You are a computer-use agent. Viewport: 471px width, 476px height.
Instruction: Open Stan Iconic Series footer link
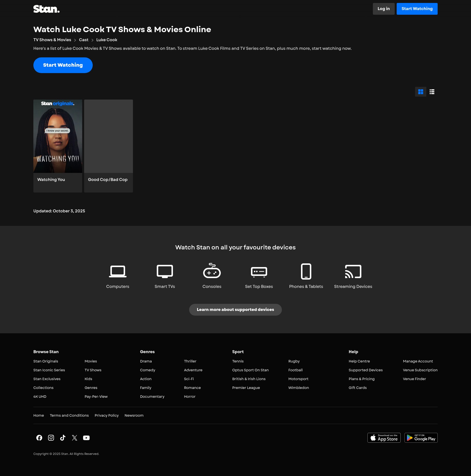coord(49,370)
